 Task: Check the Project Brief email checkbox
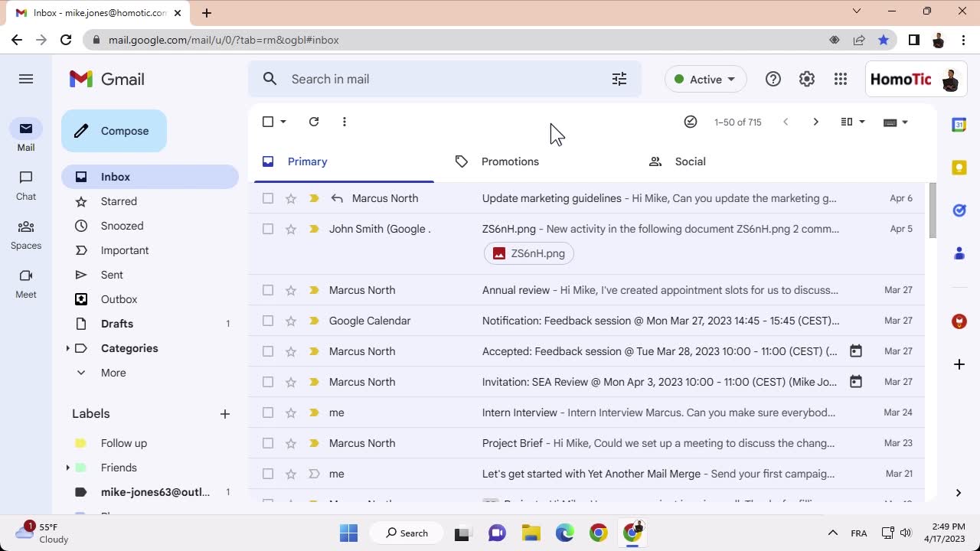pos(268,443)
